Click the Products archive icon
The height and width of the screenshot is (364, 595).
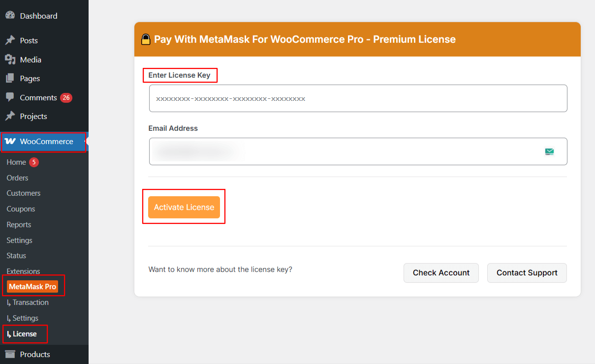tap(10, 354)
